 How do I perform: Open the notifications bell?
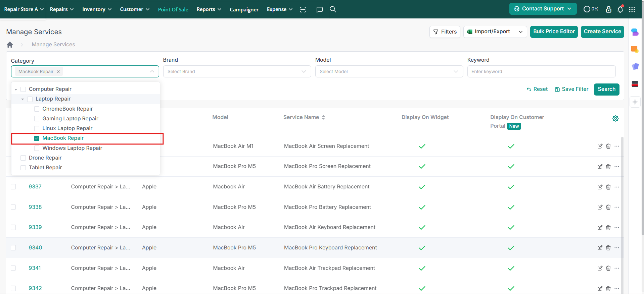(x=620, y=9)
